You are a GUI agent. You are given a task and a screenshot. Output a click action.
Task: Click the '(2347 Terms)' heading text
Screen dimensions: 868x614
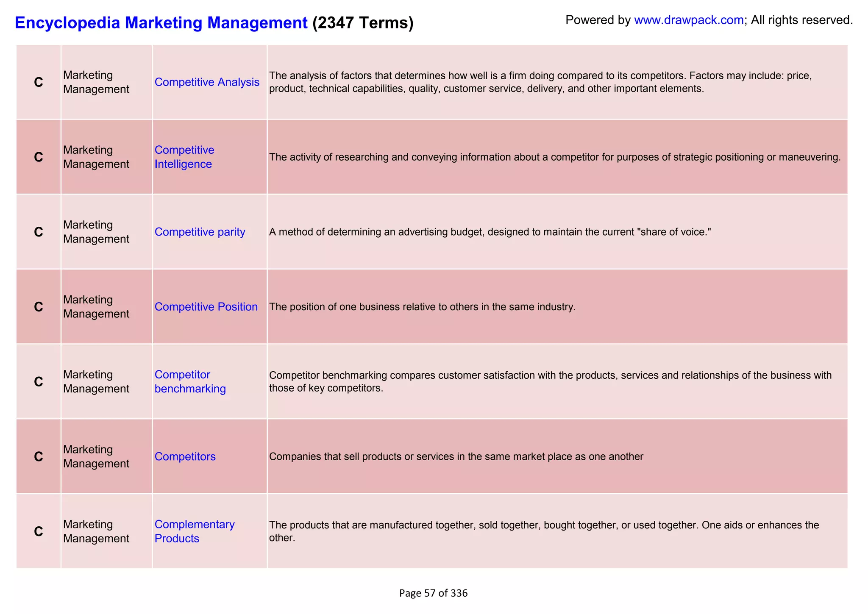coord(363,23)
